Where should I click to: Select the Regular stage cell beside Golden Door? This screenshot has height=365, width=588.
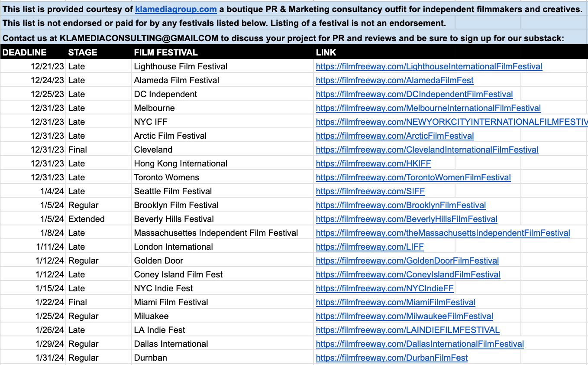tap(99, 261)
